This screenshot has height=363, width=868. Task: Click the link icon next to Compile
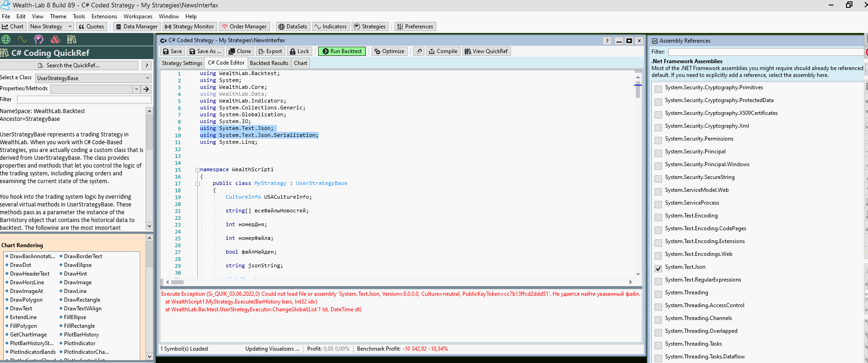pyautogui.click(x=419, y=51)
